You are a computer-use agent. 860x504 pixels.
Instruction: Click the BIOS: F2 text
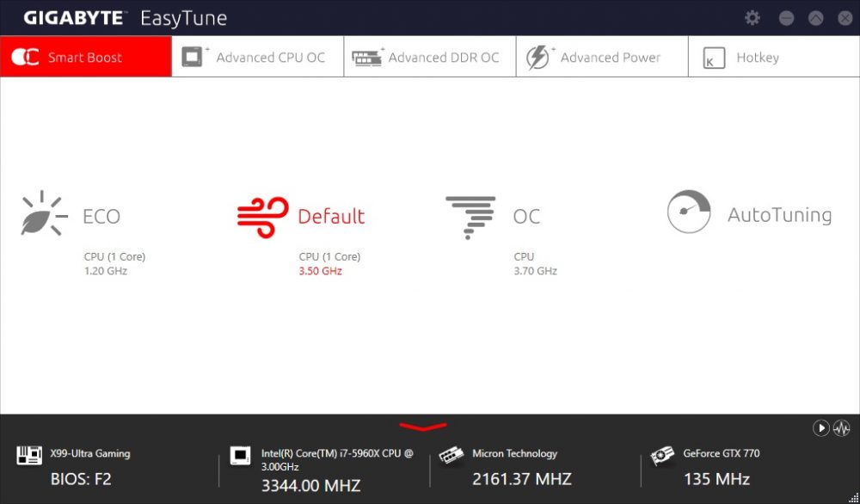[81, 479]
